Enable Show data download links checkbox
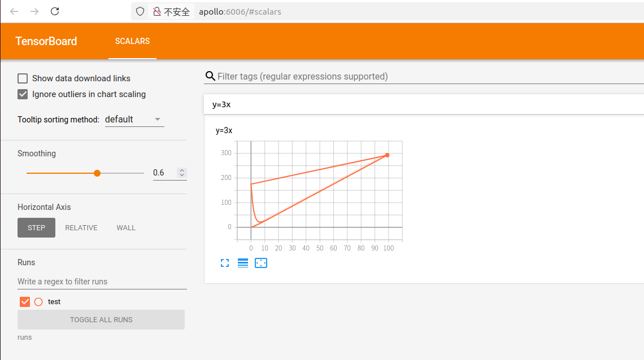The height and width of the screenshot is (360, 644). click(x=23, y=78)
